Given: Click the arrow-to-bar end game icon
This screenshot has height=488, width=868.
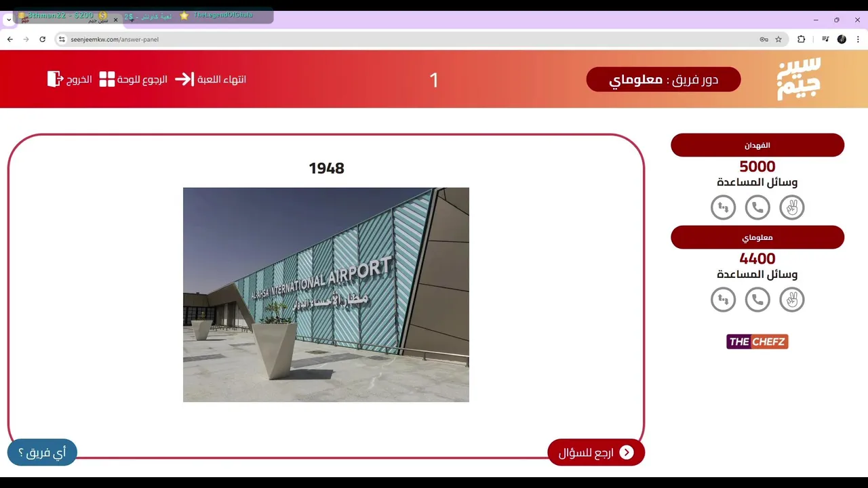Looking at the screenshot, I should click(184, 79).
